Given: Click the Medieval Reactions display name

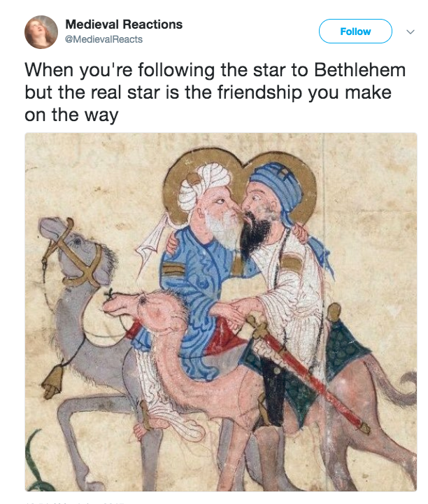Looking at the screenshot, I should tap(124, 24).
